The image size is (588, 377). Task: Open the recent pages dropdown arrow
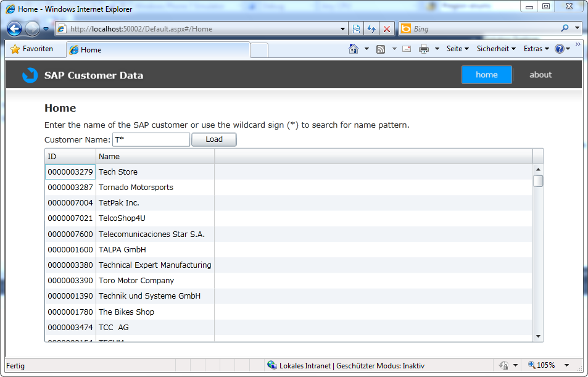point(46,29)
